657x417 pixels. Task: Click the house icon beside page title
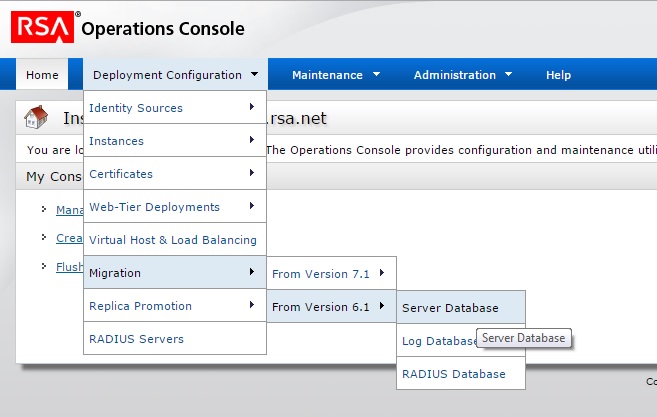(x=37, y=118)
